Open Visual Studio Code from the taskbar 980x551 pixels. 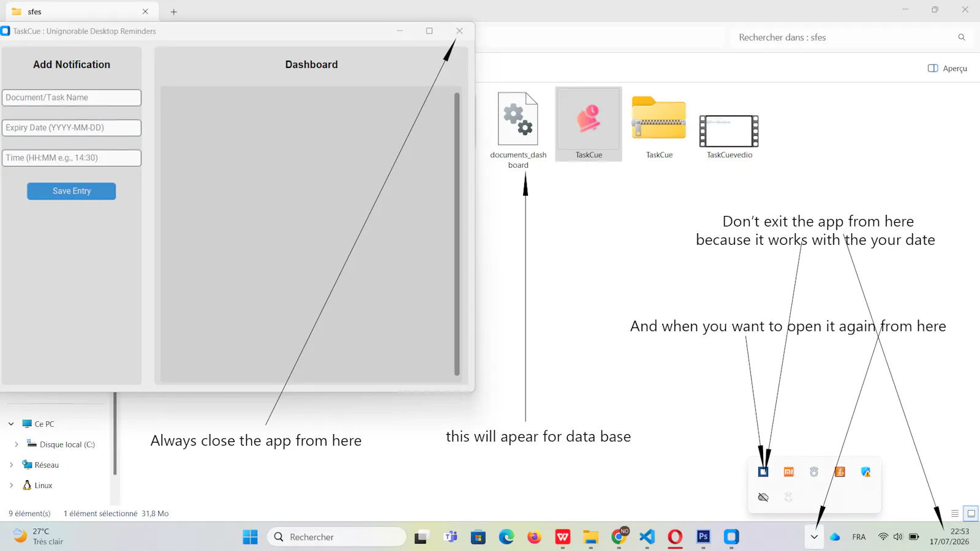click(x=647, y=537)
